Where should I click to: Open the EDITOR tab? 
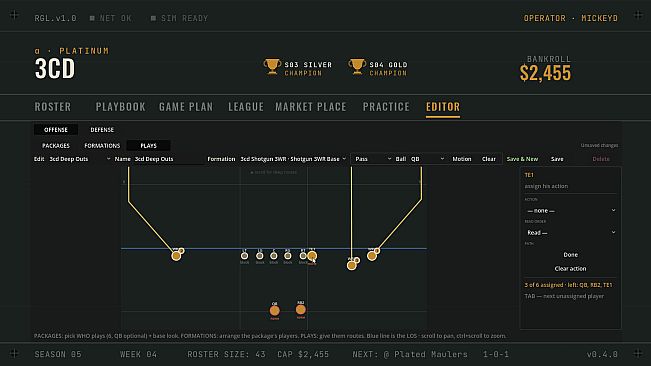(x=443, y=107)
